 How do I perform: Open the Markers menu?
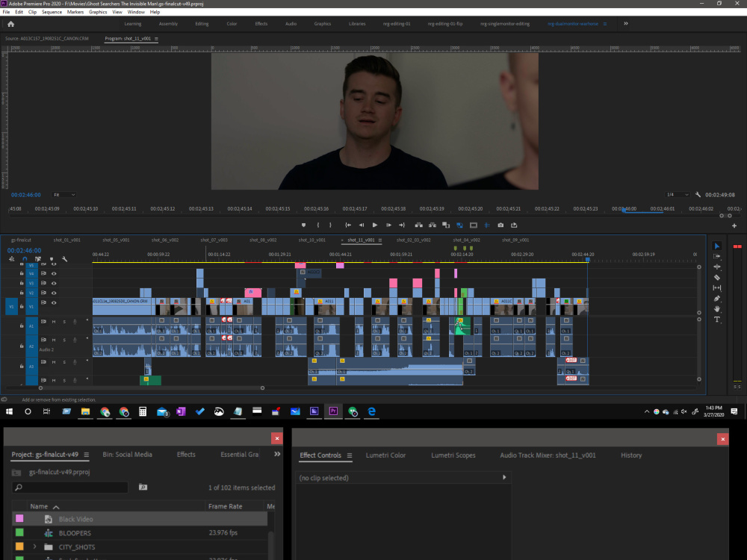point(75,12)
